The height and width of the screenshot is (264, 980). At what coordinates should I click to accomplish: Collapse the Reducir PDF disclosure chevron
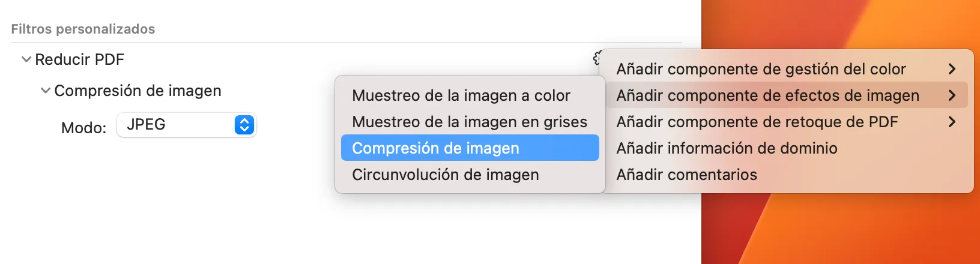pyautogui.click(x=26, y=59)
